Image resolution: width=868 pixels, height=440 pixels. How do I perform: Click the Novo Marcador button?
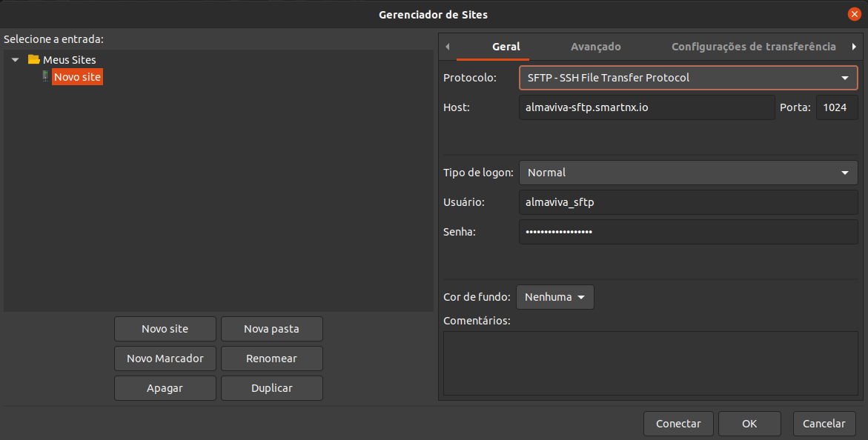tap(165, 359)
